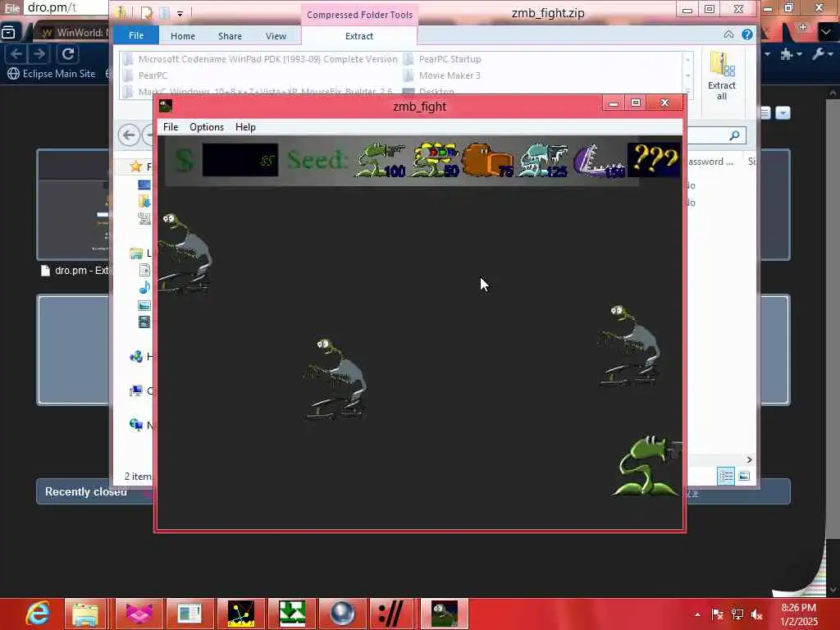Select the gun plant seed costing 100
This screenshot has width=840, height=630.
pyautogui.click(x=380, y=160)
